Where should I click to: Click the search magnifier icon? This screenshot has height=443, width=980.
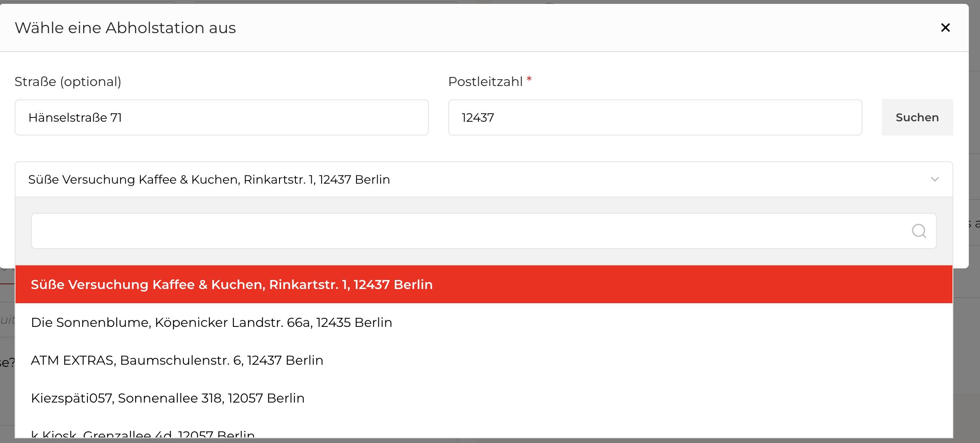tap(919, 231)
